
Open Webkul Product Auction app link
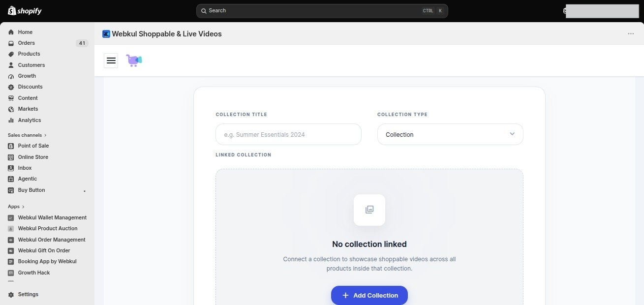(x=47, y=229)
